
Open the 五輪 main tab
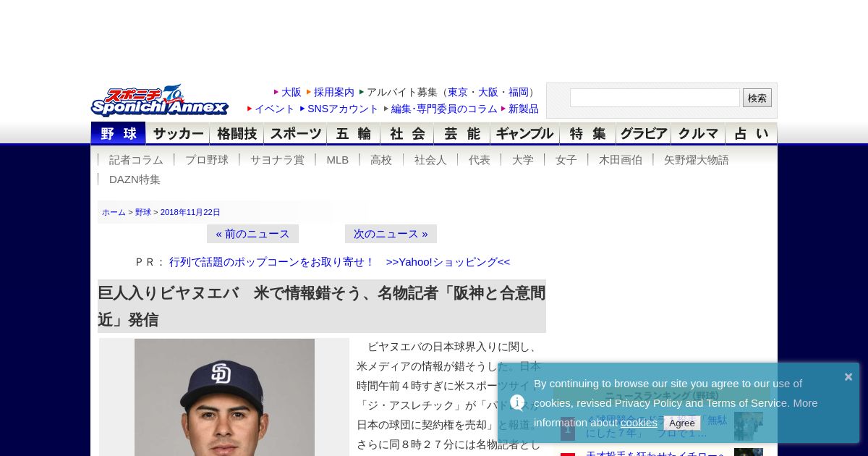353,133
